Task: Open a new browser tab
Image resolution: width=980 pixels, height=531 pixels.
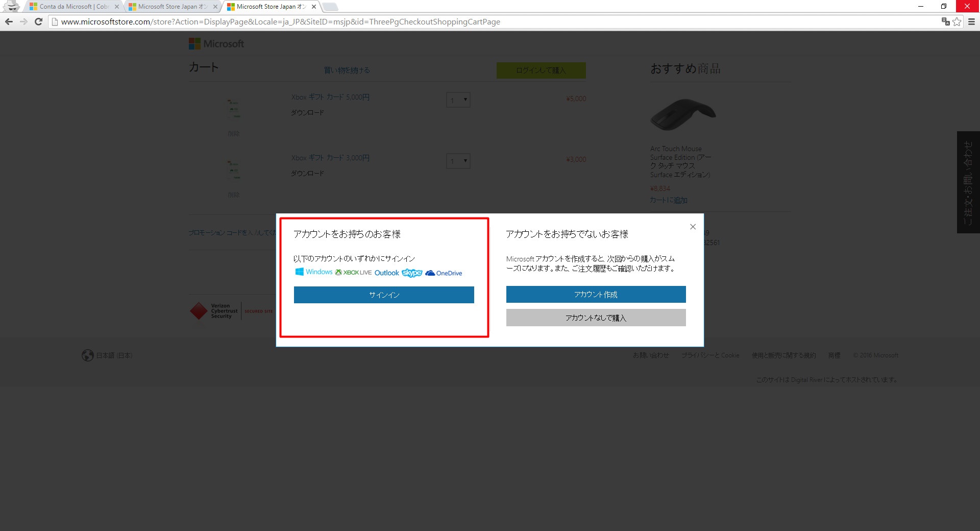Action: click(330, 7)
